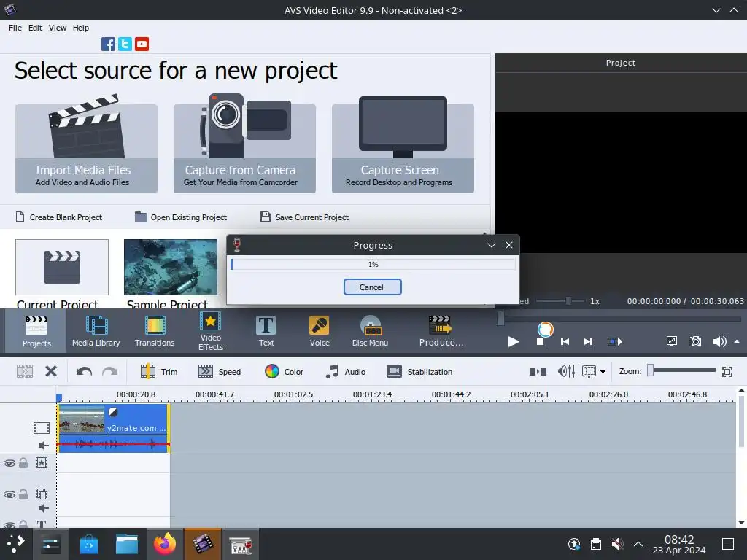The image size is (747, 560).
Task: Switch preview to full screen icon
Action: pyautogui.click(x=672, y=341)
